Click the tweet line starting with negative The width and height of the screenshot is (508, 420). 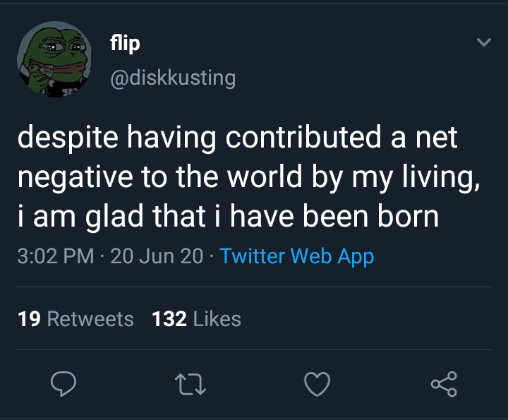[x=248, y=177]
